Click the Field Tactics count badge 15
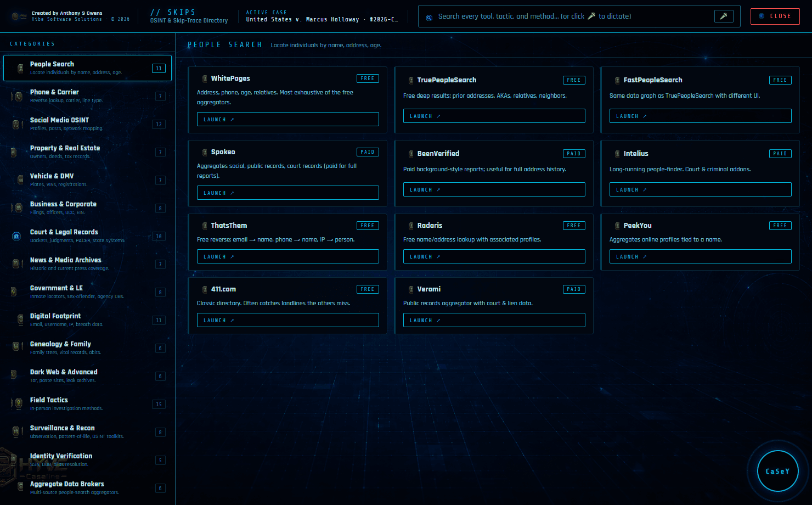 point(159,405)
